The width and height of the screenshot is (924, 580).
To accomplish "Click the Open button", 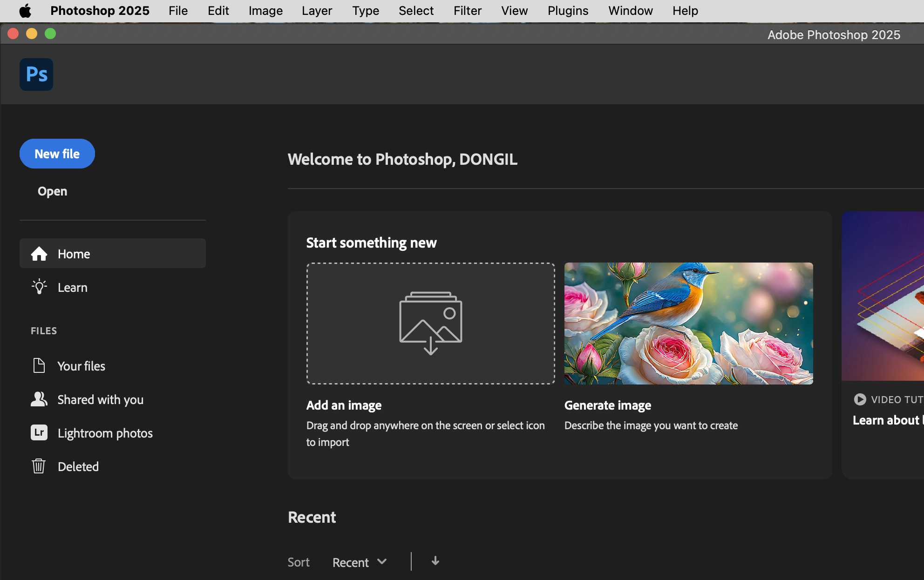I will (x=52, y=191).
